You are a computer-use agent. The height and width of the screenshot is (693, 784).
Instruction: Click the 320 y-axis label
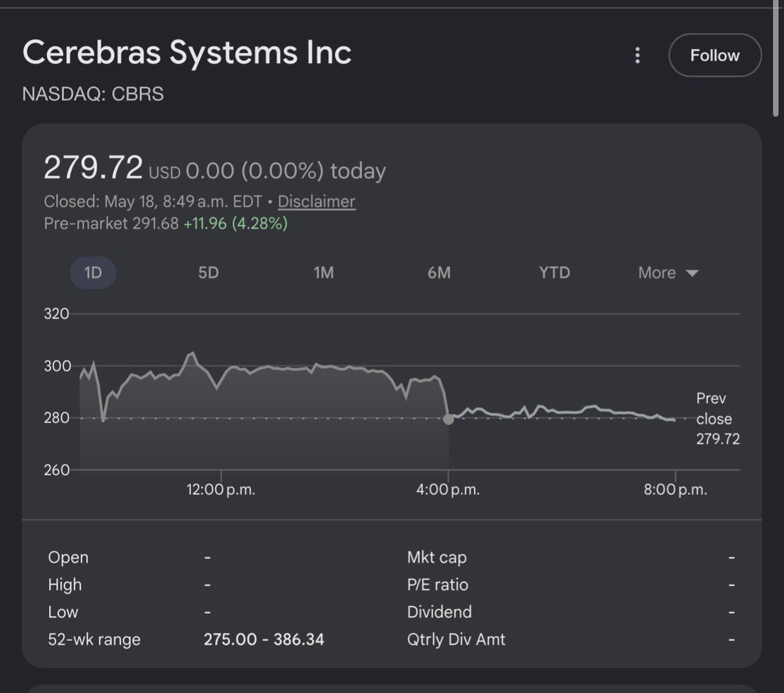[x=56, y=314]
